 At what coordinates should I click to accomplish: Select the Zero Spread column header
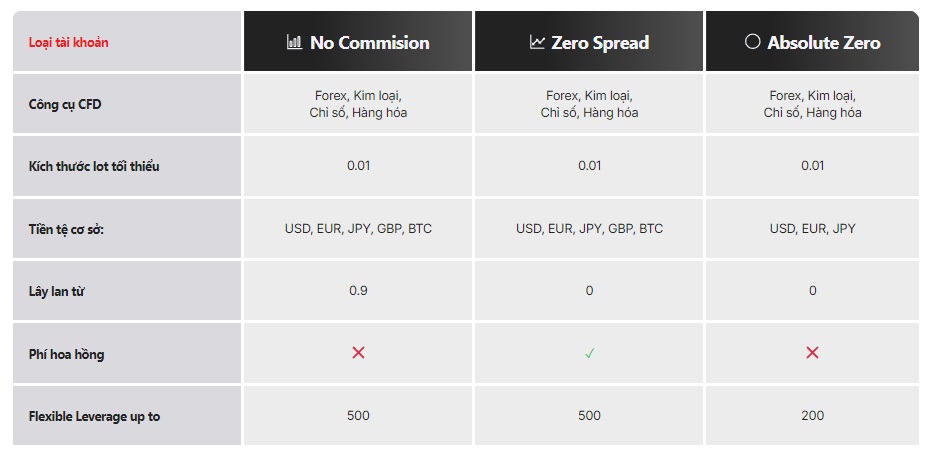point(589,41)
